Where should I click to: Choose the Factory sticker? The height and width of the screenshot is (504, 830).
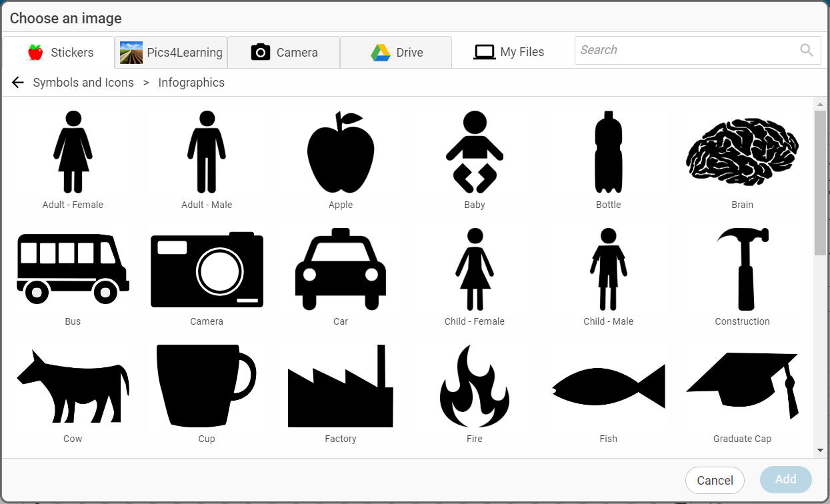pyautogui.click(x=340, y=387)
